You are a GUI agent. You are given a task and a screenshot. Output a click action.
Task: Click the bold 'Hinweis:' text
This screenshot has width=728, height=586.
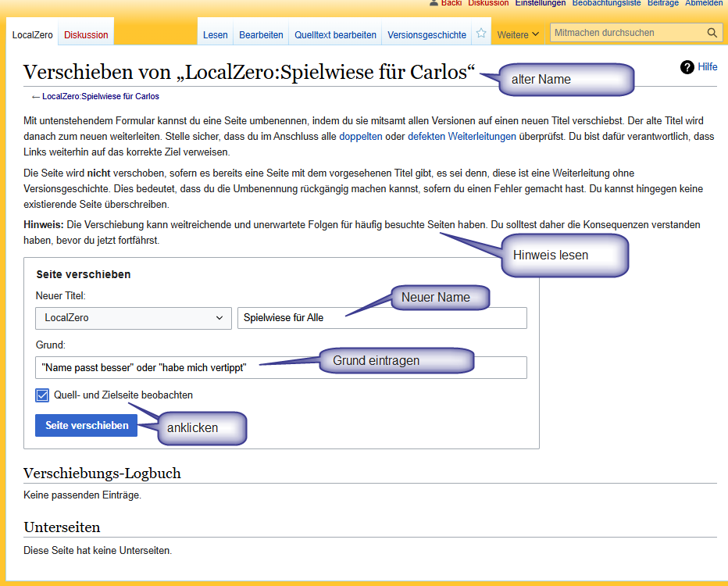(x=44, y=225)
